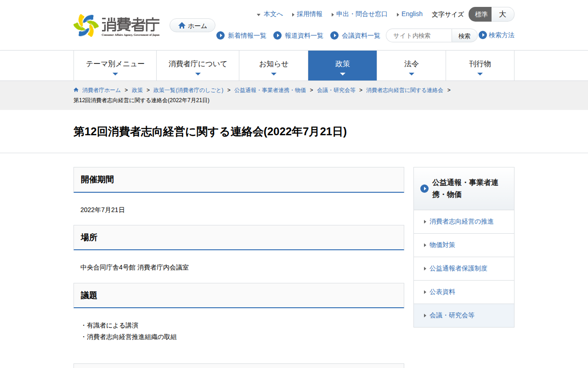
Task: Click the 検索 search button
Action: tap(464, 35)
